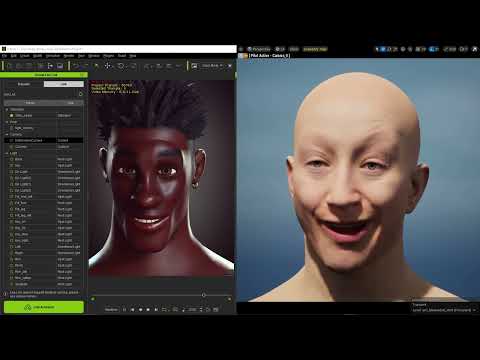Viewport: 480px width, 360px height.
Task: Toggle the checkbox of the item under Character
Action: [x=12, y=116]
